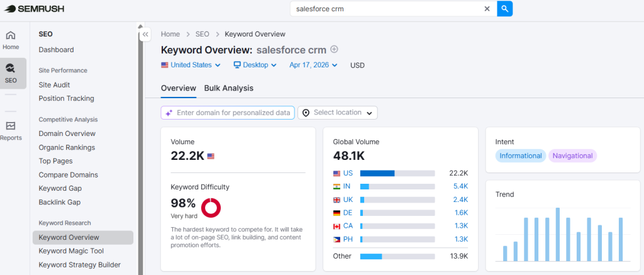Click the 5.4K volume link for India
The height and width of the screenshot is (275, 644).
click(461, 186)
